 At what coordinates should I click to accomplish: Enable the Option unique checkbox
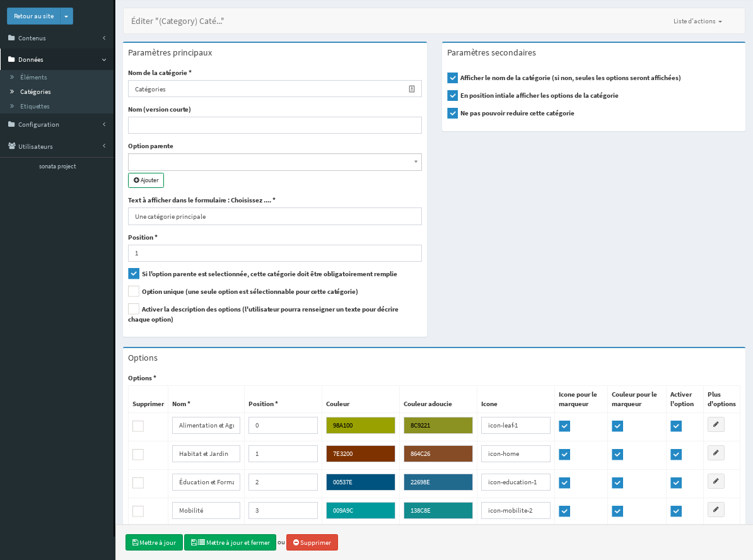point(134,291)
